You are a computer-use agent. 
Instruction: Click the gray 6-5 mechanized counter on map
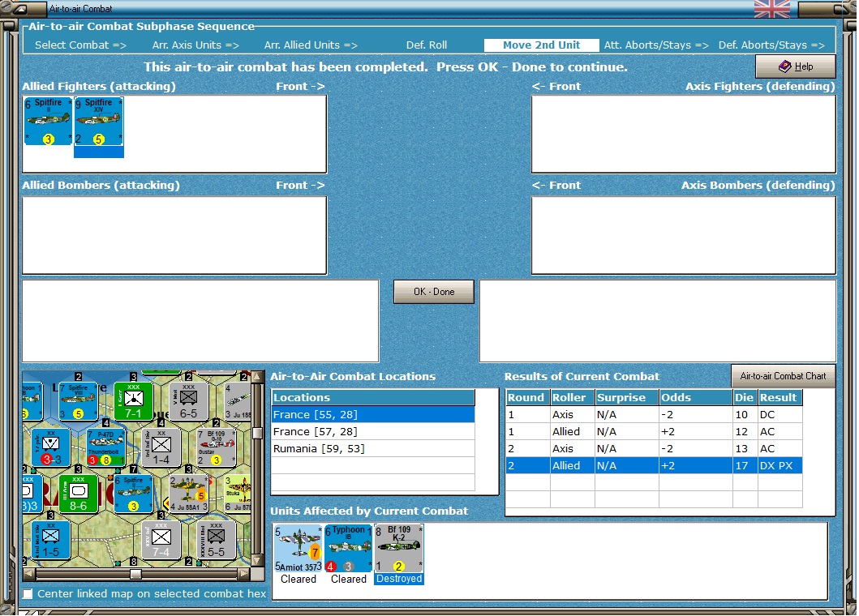click(x=188, y=401)
